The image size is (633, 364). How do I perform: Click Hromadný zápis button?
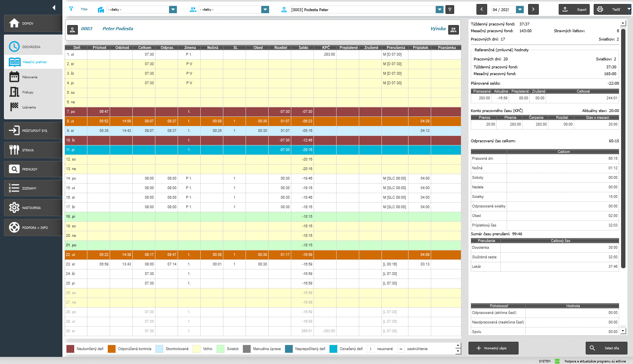click(494, 348)
